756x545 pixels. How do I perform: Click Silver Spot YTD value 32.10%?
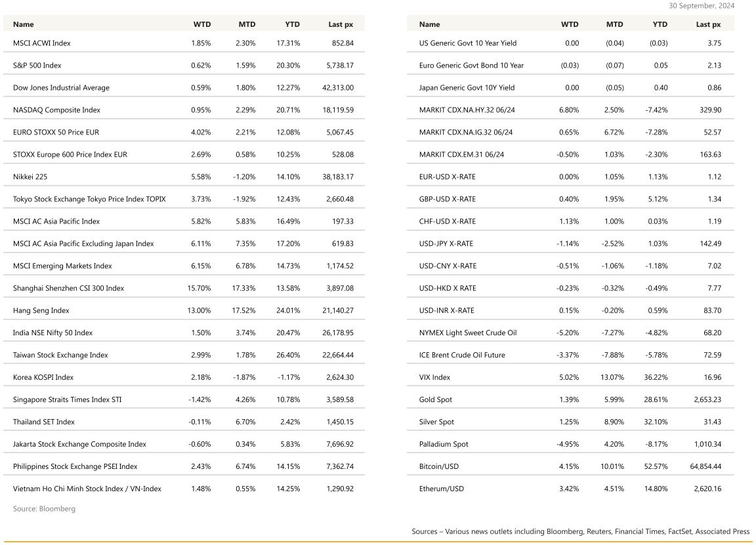coord(656,422)
